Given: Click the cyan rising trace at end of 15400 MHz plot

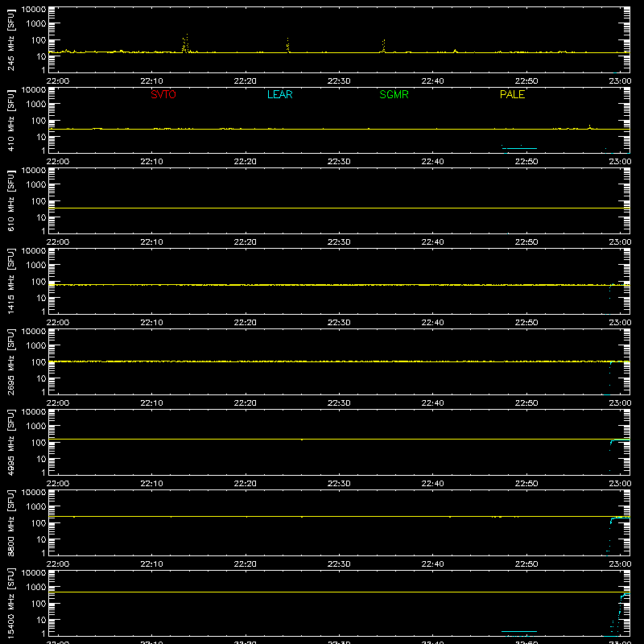Looking at the screenshot, I should click(x=621, y=612).
